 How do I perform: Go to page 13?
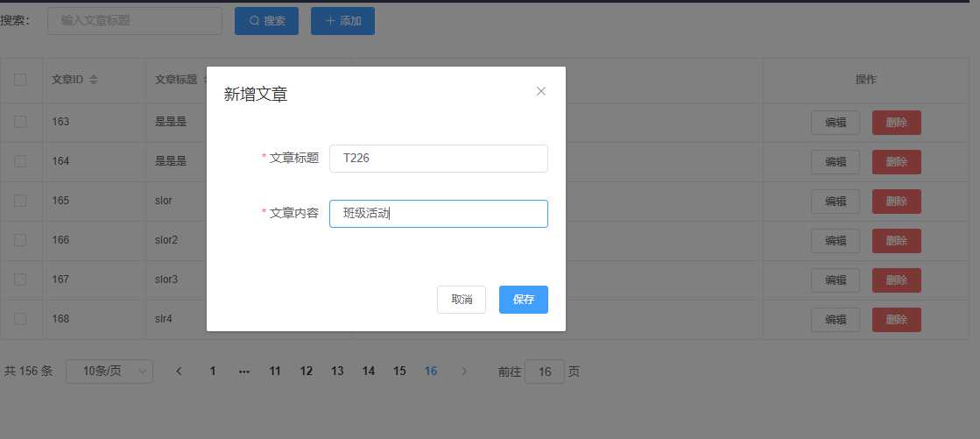(337, 372)
